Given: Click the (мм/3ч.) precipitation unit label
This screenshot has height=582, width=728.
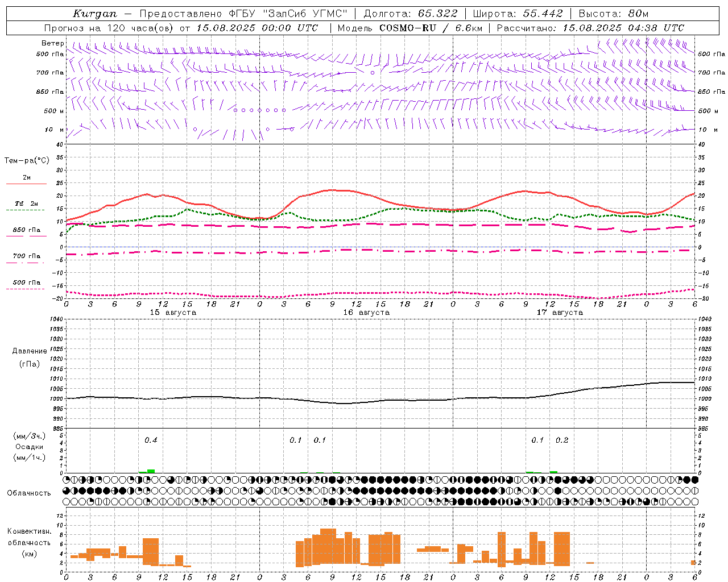Looking at the screenshot, I should pyautogui.click(x=30, y=436).
